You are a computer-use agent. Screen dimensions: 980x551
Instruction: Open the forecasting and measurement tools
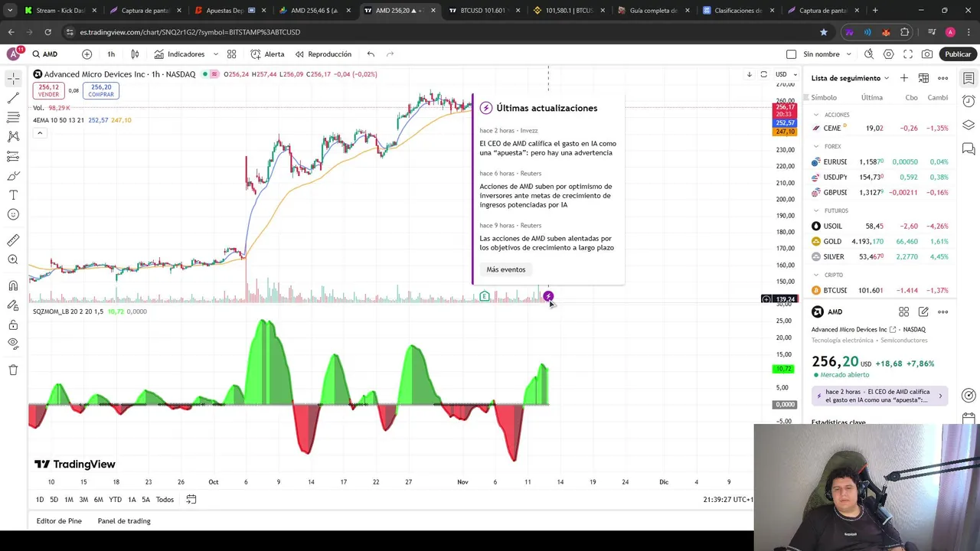[13, 156]
